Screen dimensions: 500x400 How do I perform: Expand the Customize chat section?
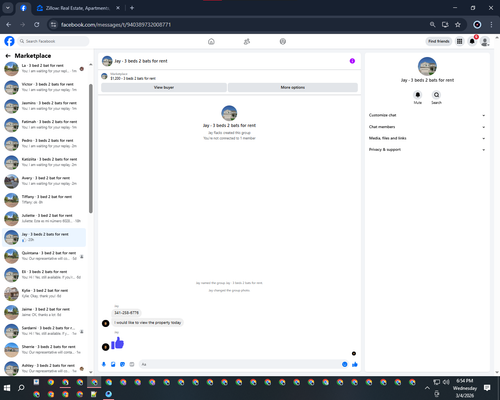pos(427,115)
